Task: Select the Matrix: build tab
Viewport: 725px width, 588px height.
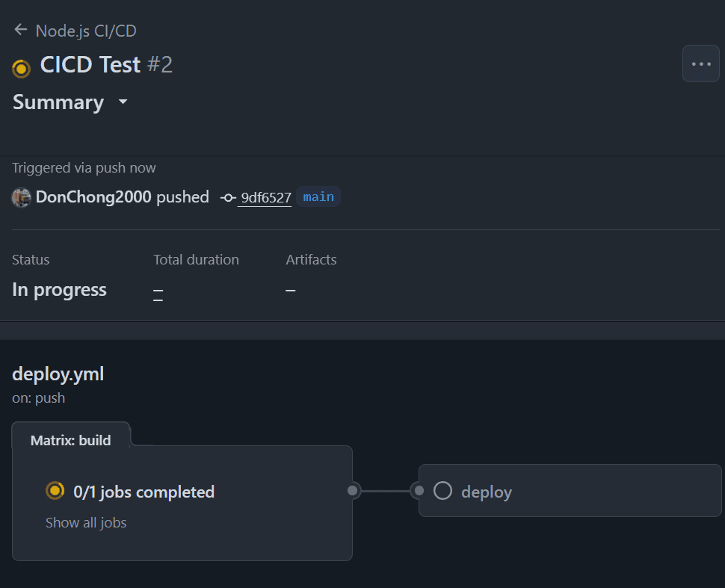Action: pyautogui.click(x=71, y=440)
